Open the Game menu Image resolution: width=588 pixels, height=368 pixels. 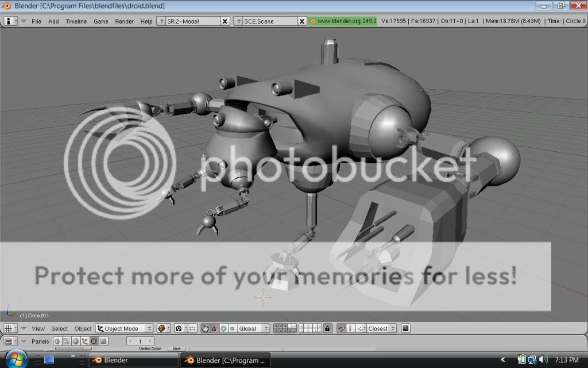[x=101, y=21]
